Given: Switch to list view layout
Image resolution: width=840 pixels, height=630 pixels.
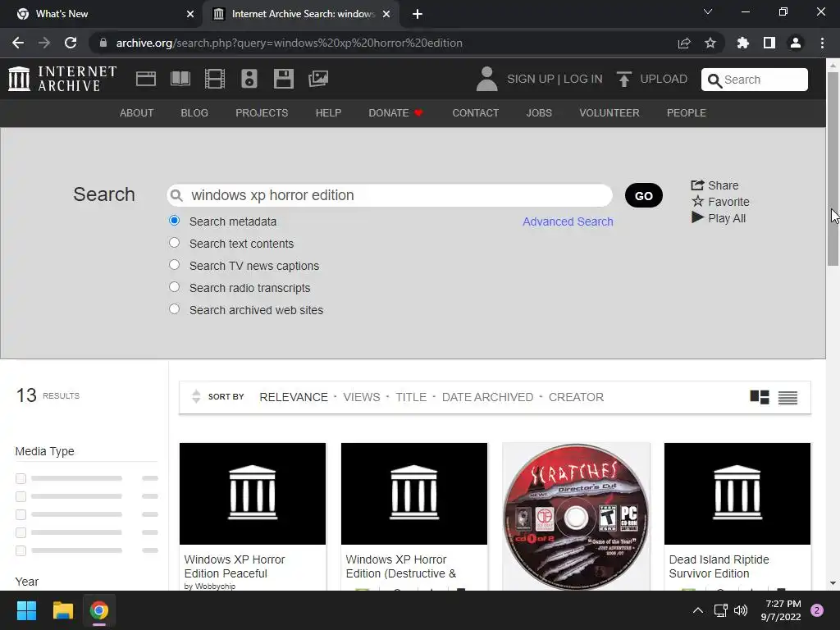Looking at the screenshot, I should coord(787,398).
